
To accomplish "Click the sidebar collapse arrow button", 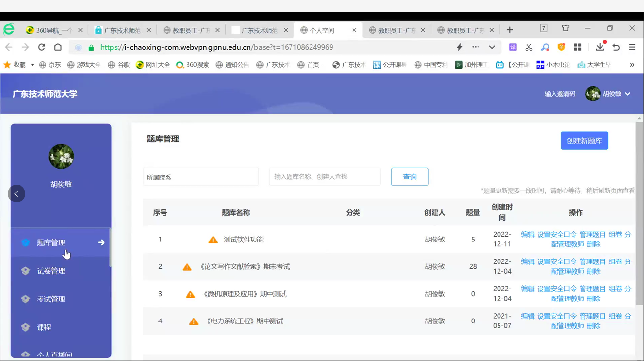I will pos(17,194).
